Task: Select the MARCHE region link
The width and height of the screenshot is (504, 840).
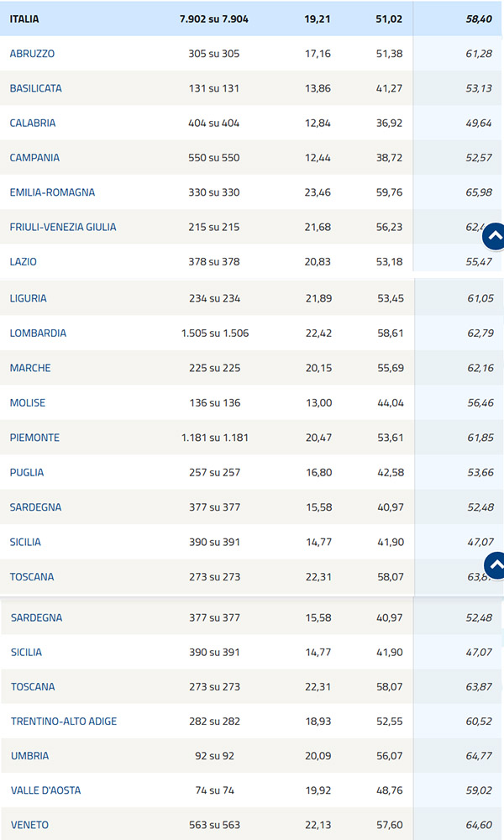Action: tap(30, 368)
